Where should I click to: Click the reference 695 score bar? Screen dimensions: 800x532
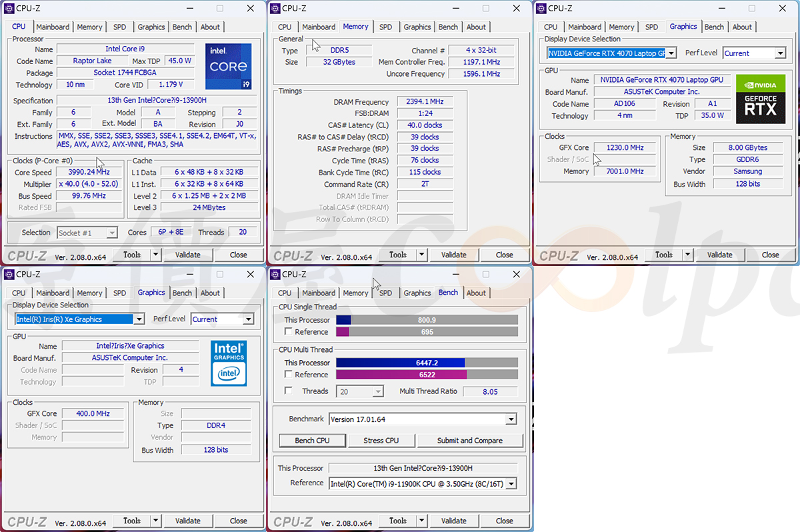click(x=427, y=332)
